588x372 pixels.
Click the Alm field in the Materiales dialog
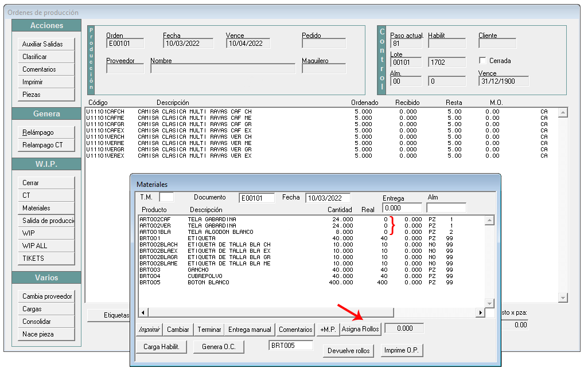(446, 208)
